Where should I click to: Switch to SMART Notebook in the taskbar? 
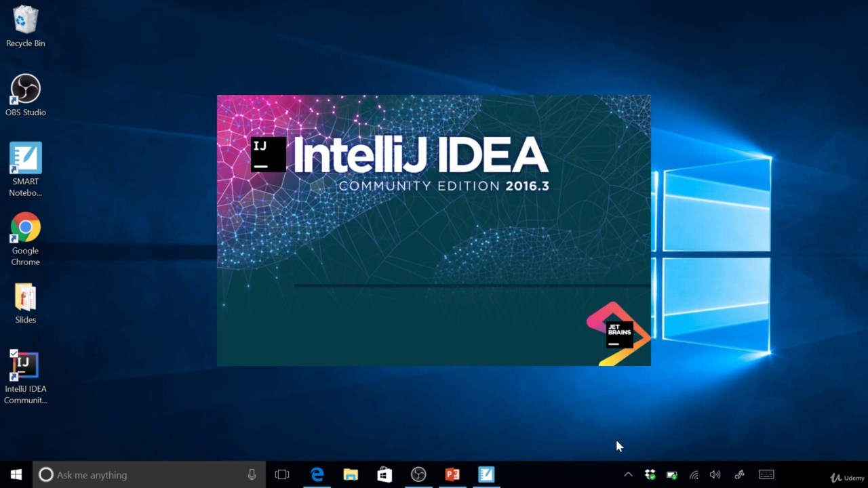pyautogui.click(x=486, y=474)
